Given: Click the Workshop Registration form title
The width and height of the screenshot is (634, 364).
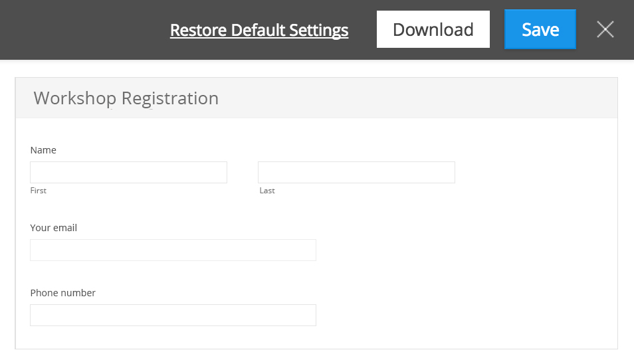Looking at the screenshot, I should point(126,98).
